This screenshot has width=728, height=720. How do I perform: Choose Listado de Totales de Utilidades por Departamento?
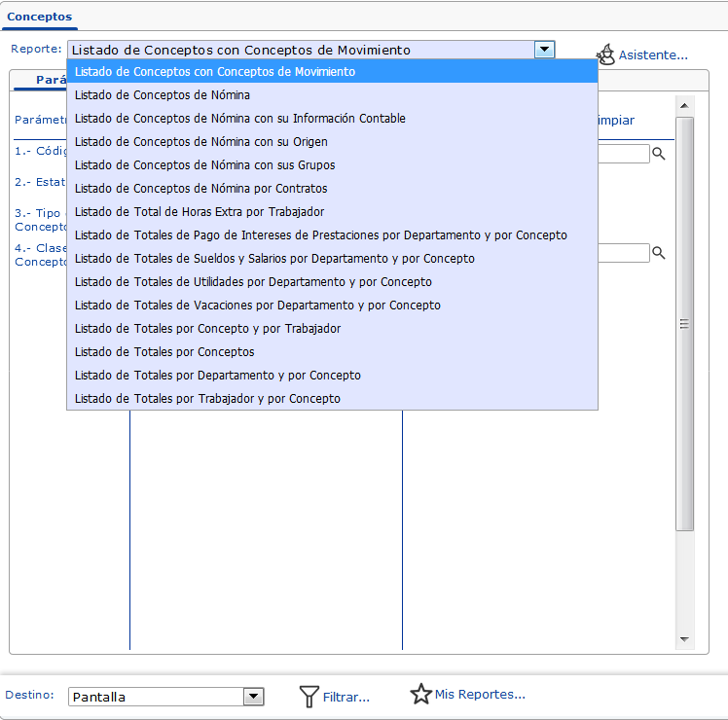tap(253, 282)
